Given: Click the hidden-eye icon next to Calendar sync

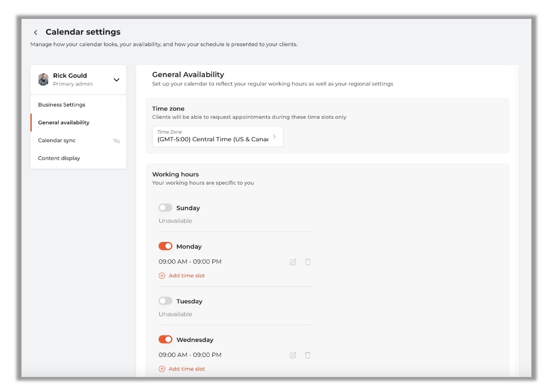Looking at the screenshot, I should click(x=116, y=141).
